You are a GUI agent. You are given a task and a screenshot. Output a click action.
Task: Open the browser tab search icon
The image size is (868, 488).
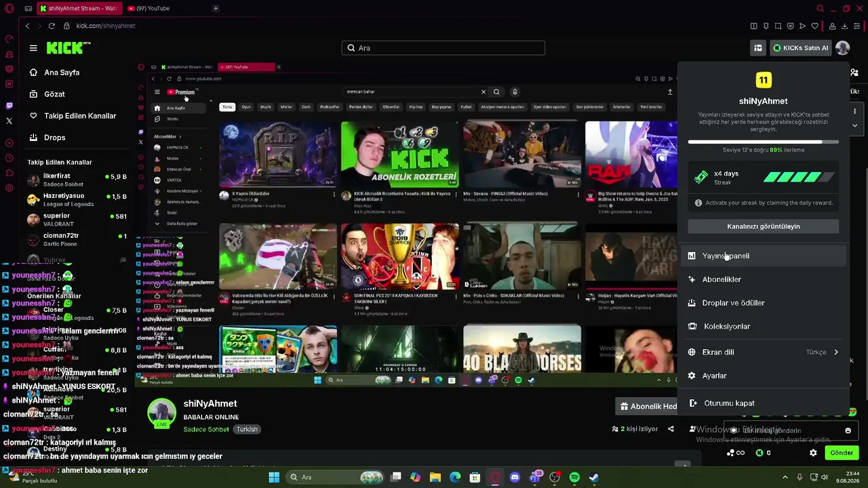pyautogui.click(x=820, y=9)
